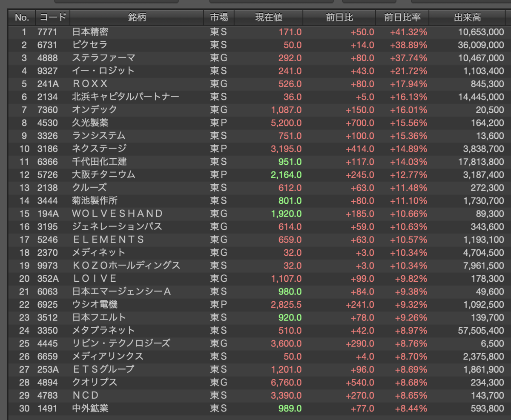Screen dimensions: 511x420
Task: Click stock code 241A
Action: tap(48, 84)
